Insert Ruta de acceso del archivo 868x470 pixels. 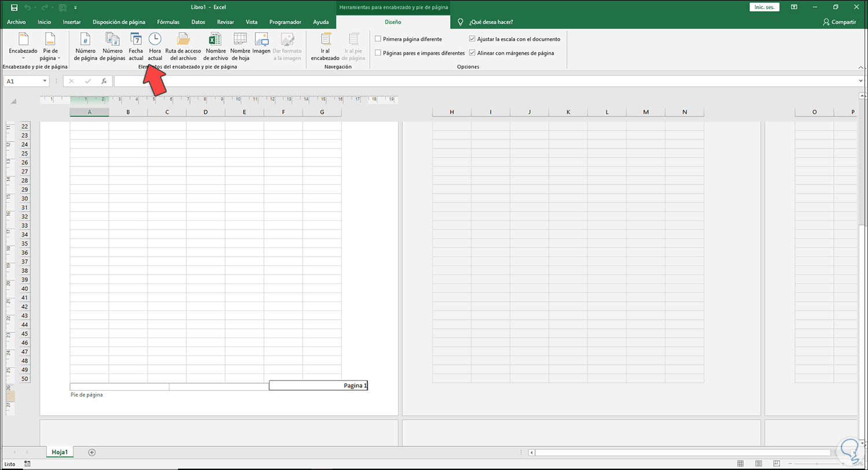tap(183, 47)
